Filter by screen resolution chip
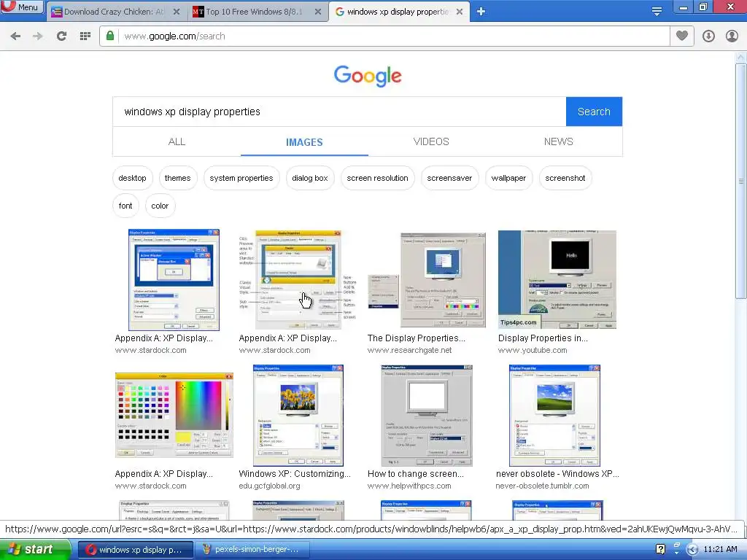This screenshot has width=747, height=560. pyautogui.click(x=377, y=178)
